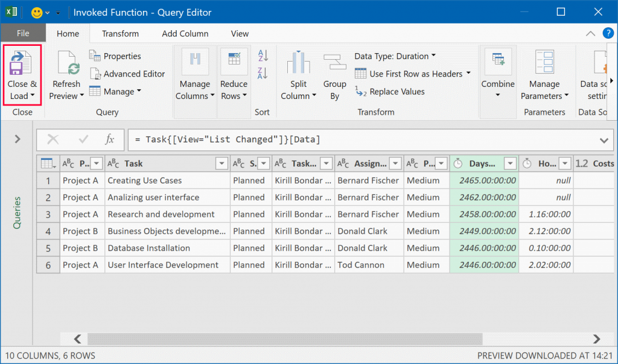Click the Split Column icon
Image resolution: width=618 pixels, height=364 pixels.
(x=298, y=62)
